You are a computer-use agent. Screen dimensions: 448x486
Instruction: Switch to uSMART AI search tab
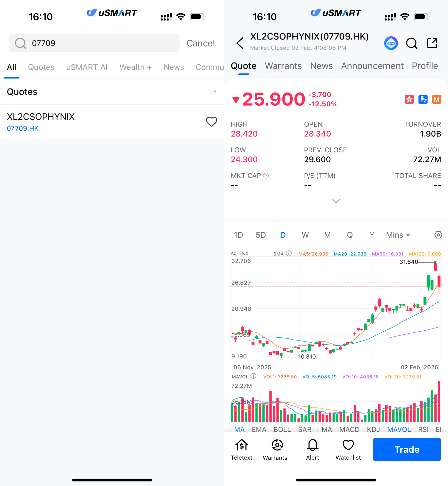pos(87,67)
